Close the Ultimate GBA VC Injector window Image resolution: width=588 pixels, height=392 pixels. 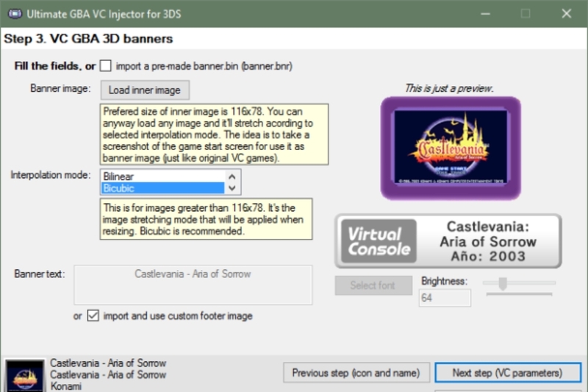[x=566, y=14]
